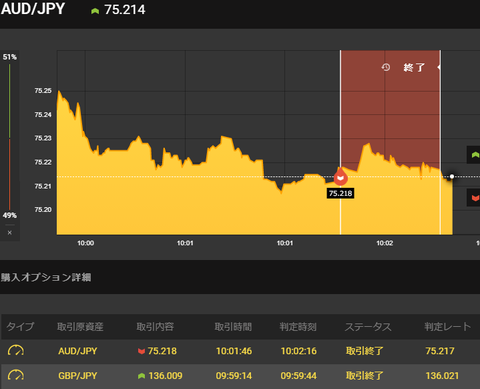The height and width of the screenshot is (389, 480).
Task: Click the red sell marker on chart
Action: 340,177
